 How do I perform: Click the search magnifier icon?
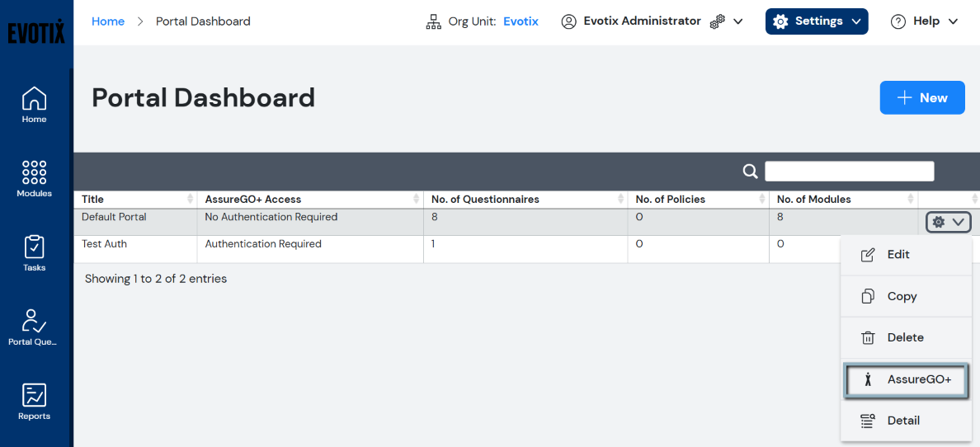coord(750,171)
